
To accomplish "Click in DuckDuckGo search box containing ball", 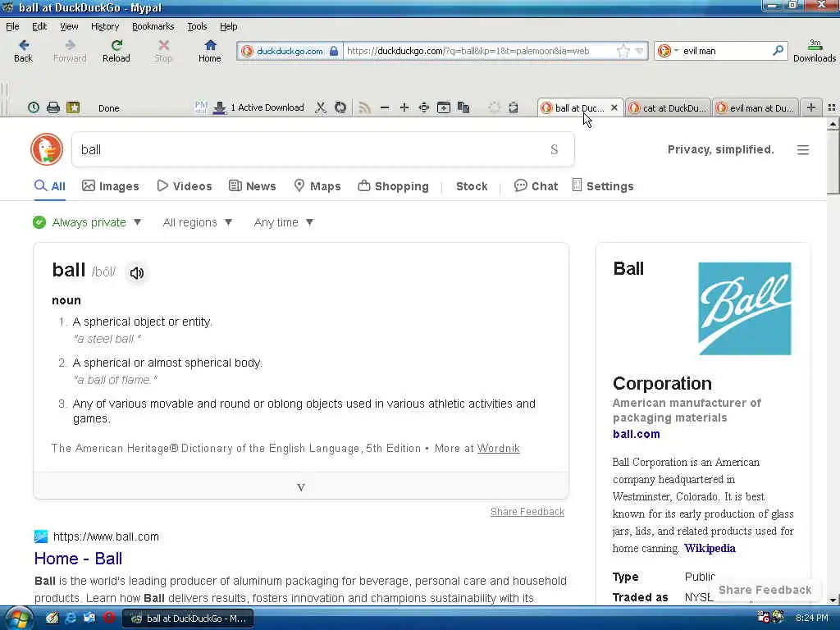I will point(322,149).
